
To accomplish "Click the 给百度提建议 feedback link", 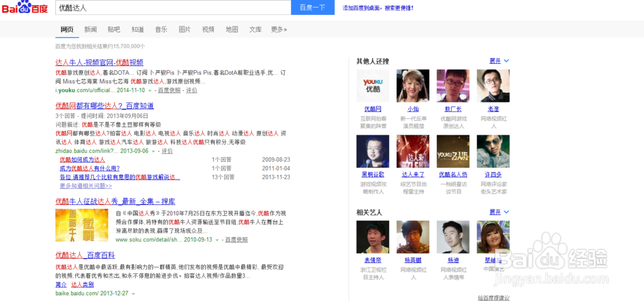I will 494,298.
